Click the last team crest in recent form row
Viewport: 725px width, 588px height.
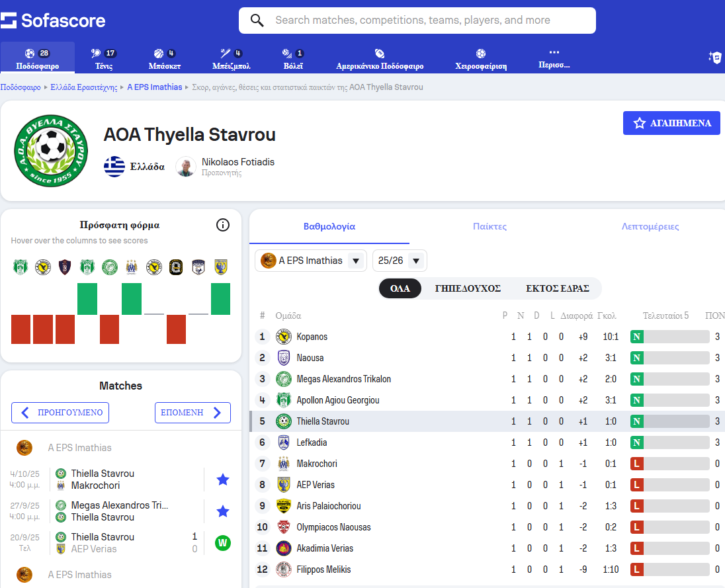coord(221,267)
